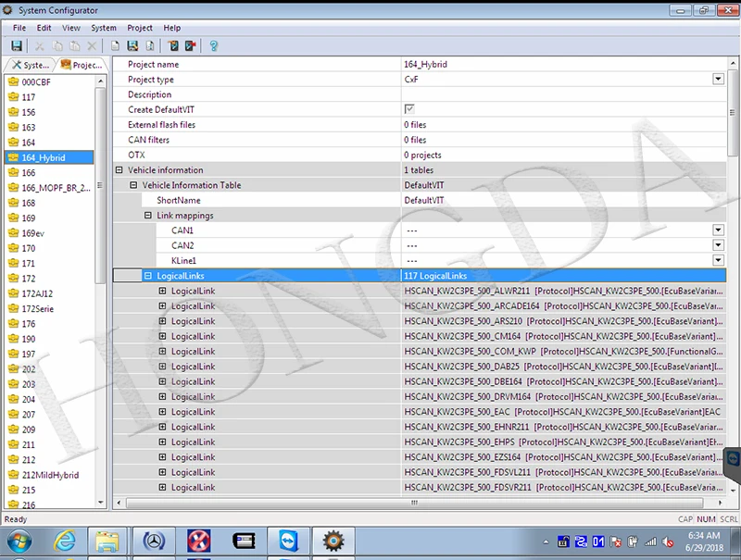Collapse the Vehicle Information Table node
Screen dimensions: 741x560
coord(133,185)
